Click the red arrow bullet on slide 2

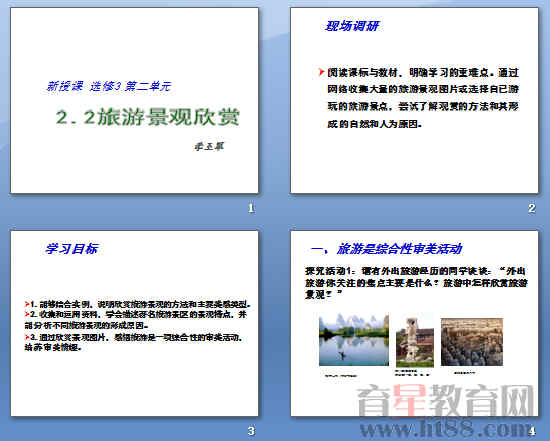321,72
